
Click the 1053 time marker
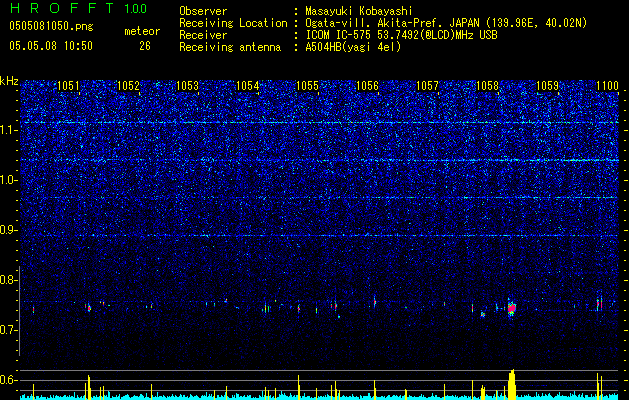188,86
